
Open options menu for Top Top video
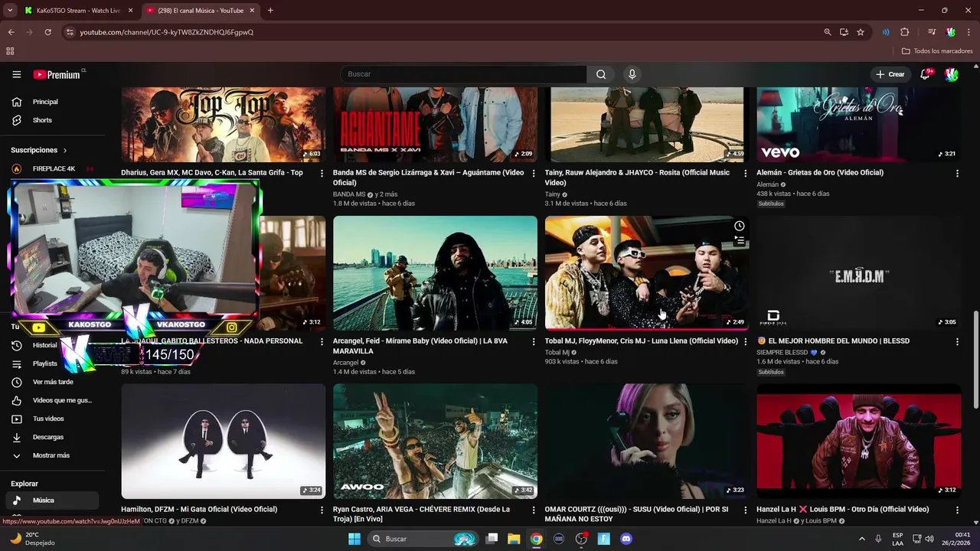coord(322,174)
